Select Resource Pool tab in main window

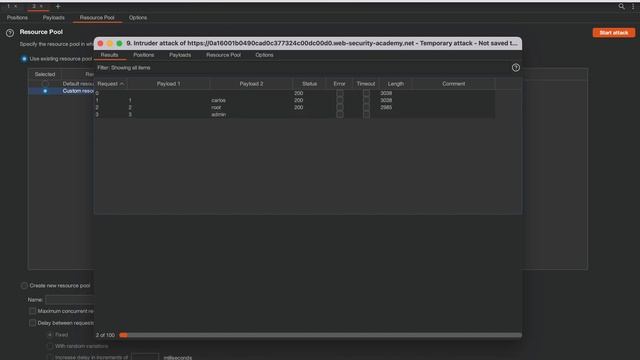pyautogui.click(x=97, y=18)
